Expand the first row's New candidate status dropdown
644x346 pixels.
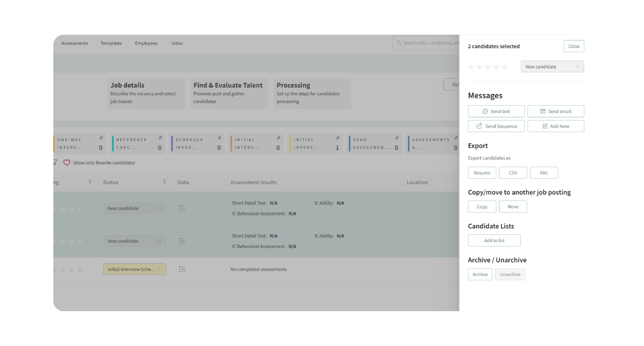pyautogui.click(x=134, y=208)
